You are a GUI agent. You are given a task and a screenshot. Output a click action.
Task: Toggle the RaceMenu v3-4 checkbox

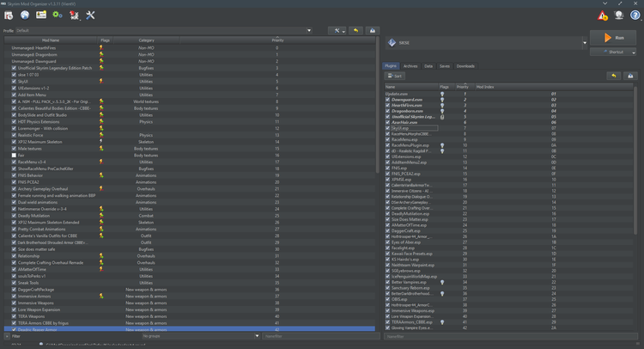click(14, 162)
